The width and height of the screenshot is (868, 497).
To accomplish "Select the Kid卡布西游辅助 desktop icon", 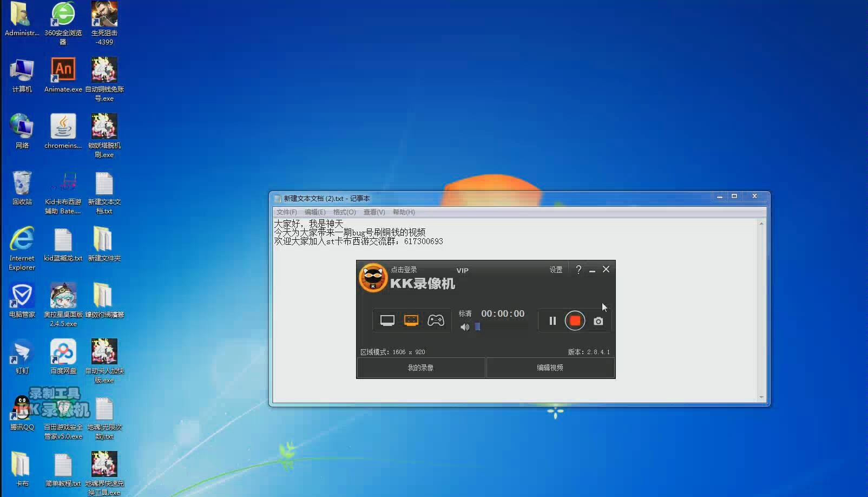I will [63, 192].
